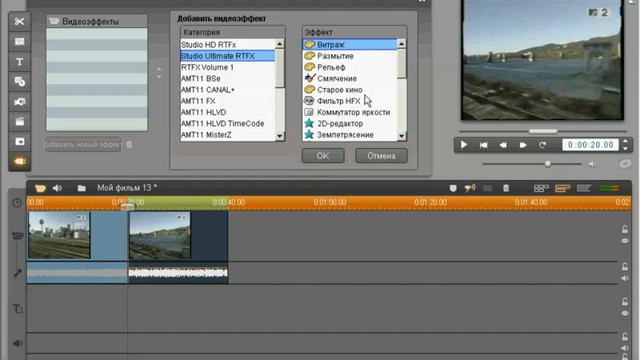The width and height of the screenshot is (640, 360).
Task: Select the first video clip thumbnail on timeline
Action: pyautogui.click(x=59, y=235)
